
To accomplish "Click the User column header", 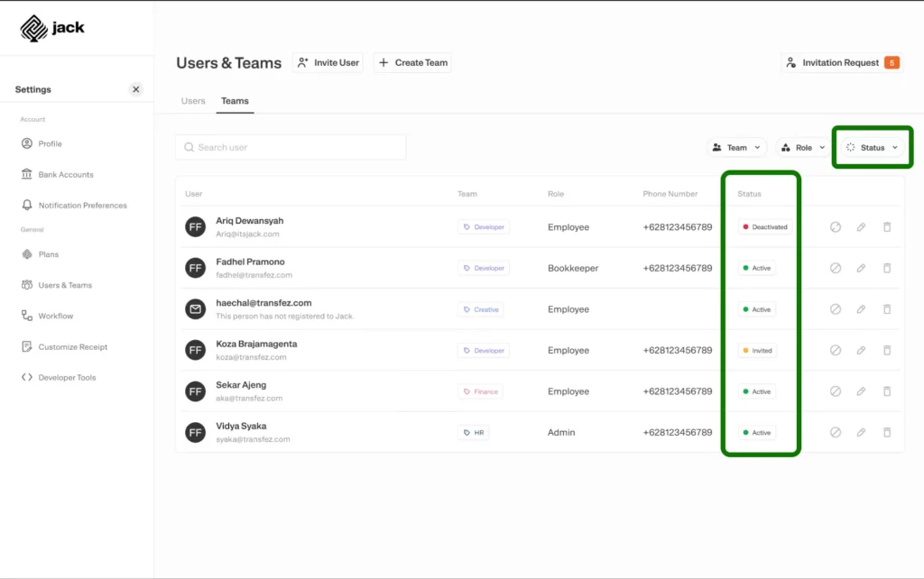I will click(x=193, y=194).
